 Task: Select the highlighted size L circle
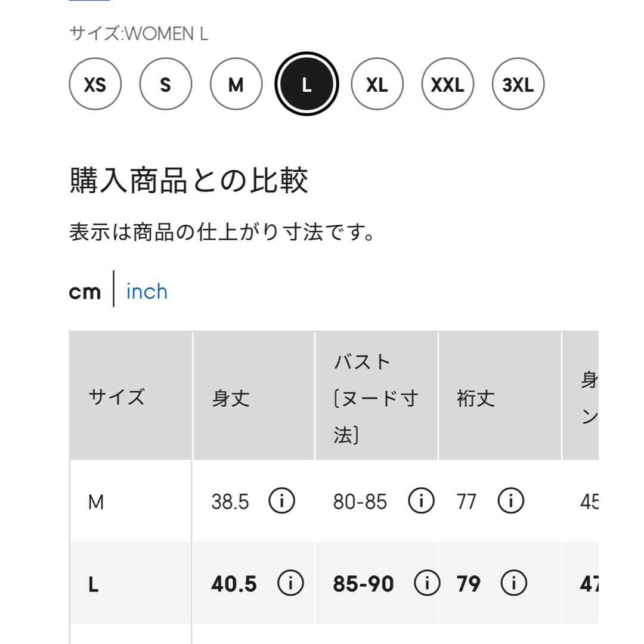307,84
